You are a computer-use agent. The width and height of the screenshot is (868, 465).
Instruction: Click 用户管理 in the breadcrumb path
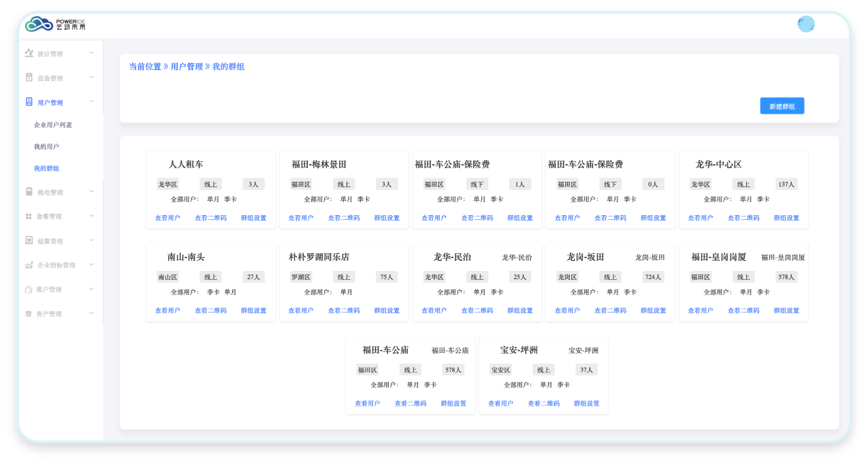point(187,67)
